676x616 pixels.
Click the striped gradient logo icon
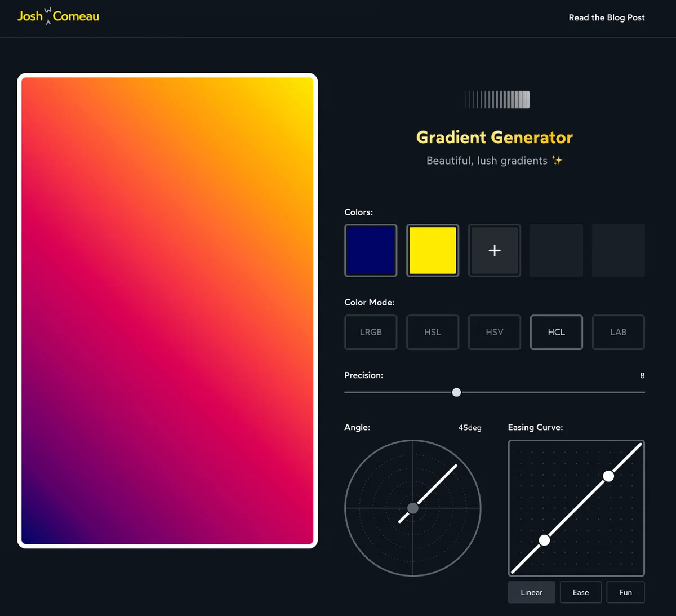pos(497,99)
